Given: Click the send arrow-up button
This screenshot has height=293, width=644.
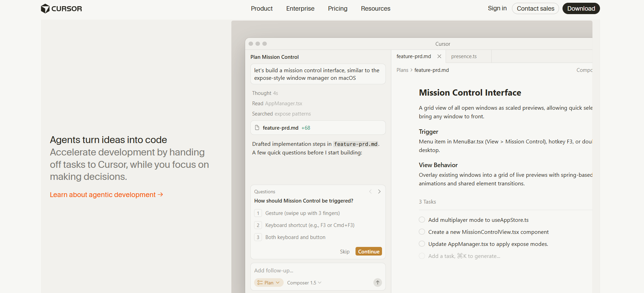Looking at the screenshot, I should (x=378, y=283).
